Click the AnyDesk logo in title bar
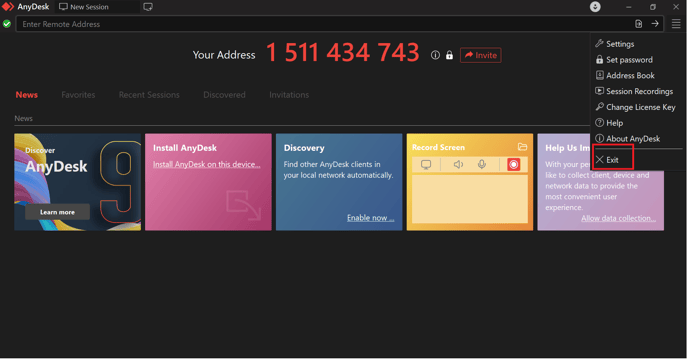The image size is (688, 363). [x=8, y=7]
